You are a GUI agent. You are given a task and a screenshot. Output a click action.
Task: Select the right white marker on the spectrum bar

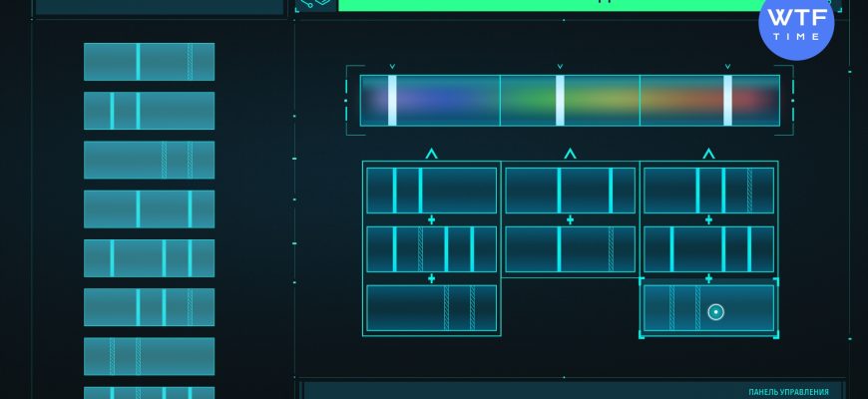coord(727,100)
